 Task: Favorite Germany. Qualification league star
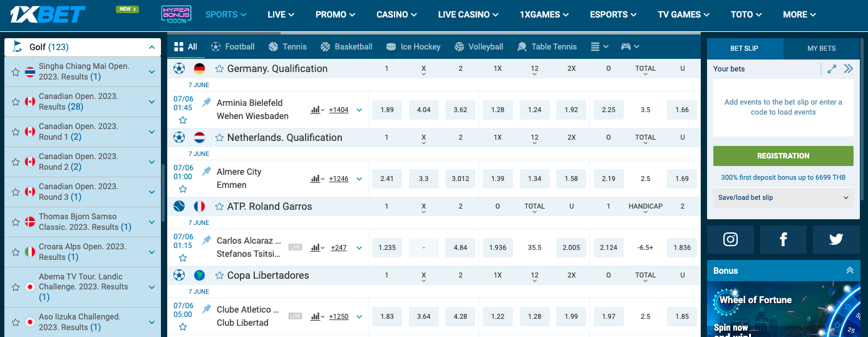220,69
